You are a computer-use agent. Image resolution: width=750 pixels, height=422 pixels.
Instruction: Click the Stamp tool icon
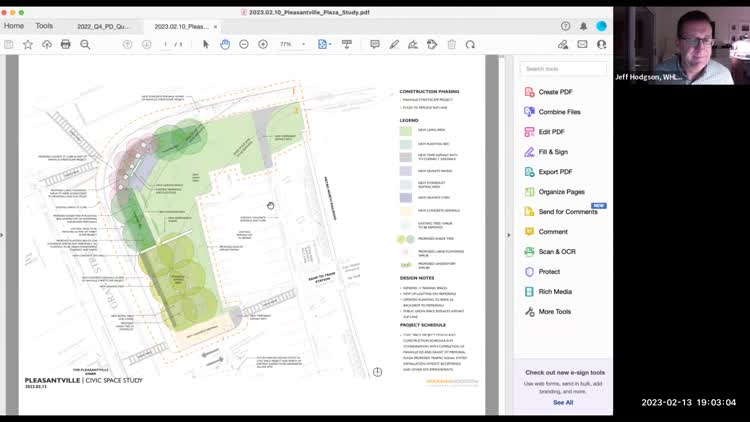point(432,44)
